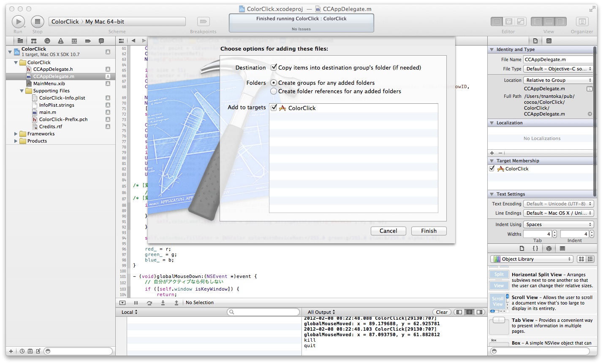Screen dimensions: 603x364
Task: Open the Object Library selector dropdown
Action: coord(532,259)
